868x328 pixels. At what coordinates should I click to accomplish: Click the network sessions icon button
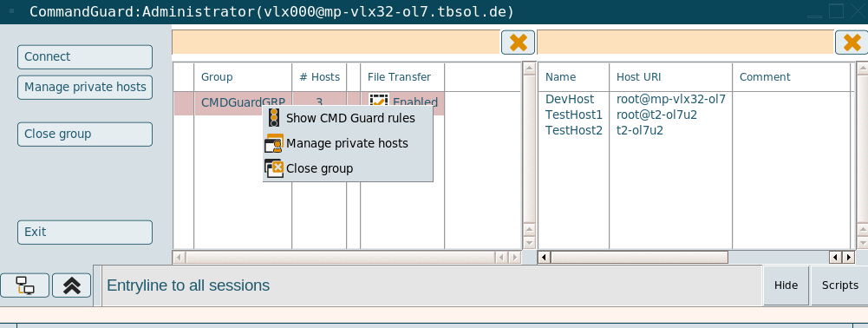pyautogui.click(x=25, y=285)
